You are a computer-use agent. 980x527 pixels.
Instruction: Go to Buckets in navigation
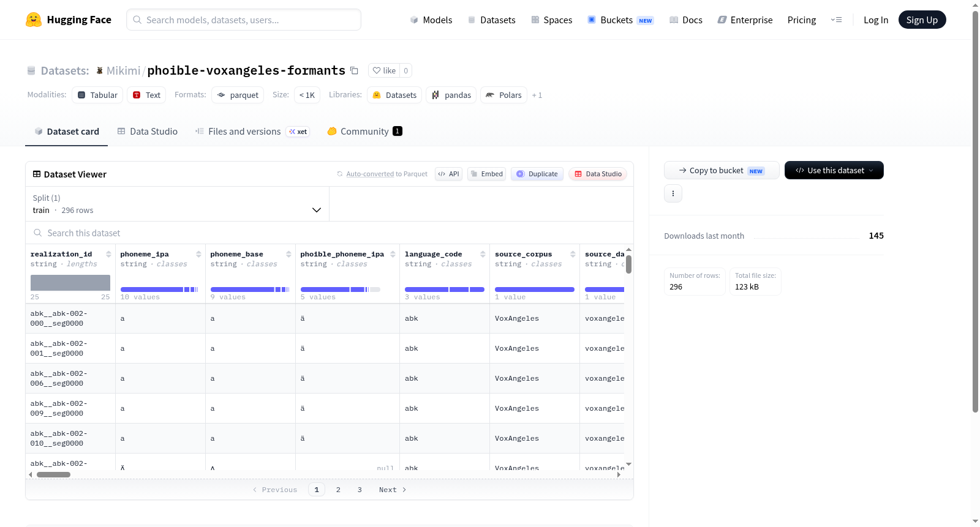(x=620, y=20)
